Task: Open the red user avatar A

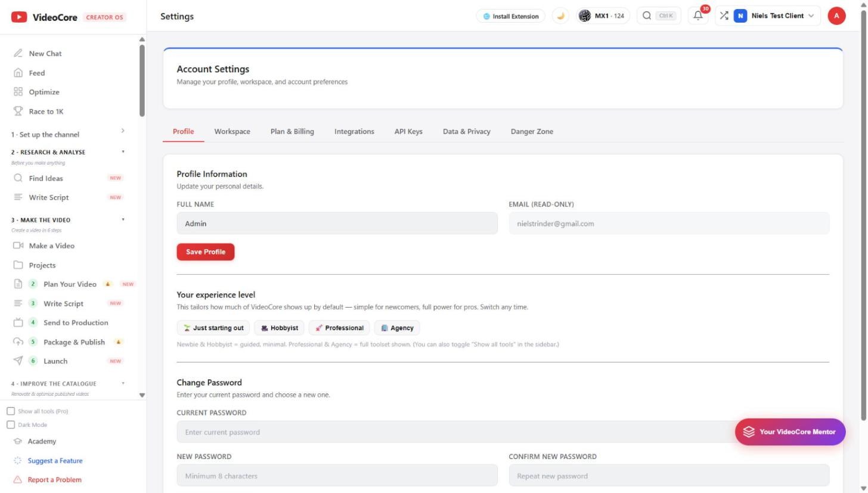Action: [x=836, y=16]
